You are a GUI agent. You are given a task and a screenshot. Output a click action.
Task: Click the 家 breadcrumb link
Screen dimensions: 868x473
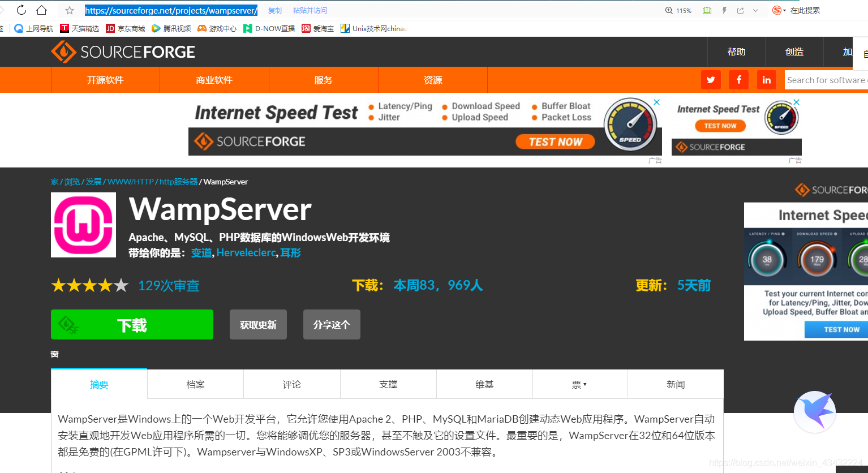pos(54,182)
